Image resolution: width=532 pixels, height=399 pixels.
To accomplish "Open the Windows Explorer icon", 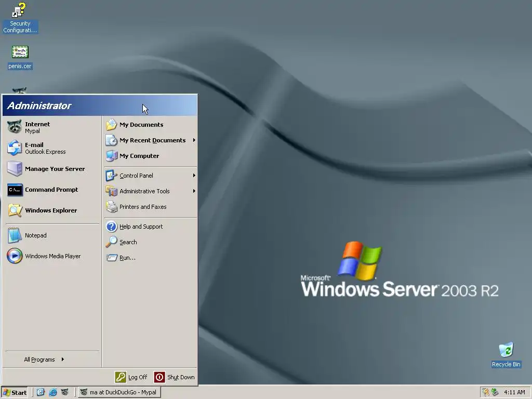I will click(x=15, y=210).
